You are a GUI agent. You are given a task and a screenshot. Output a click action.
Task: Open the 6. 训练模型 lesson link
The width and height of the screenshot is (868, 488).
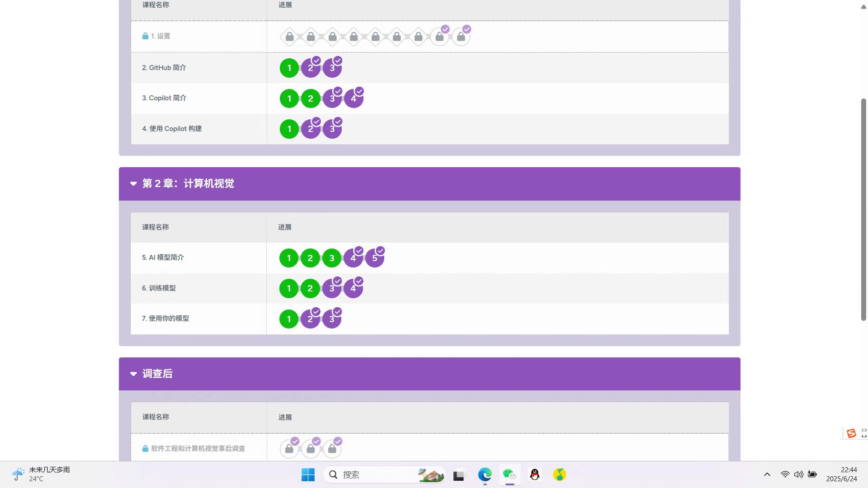159,288
